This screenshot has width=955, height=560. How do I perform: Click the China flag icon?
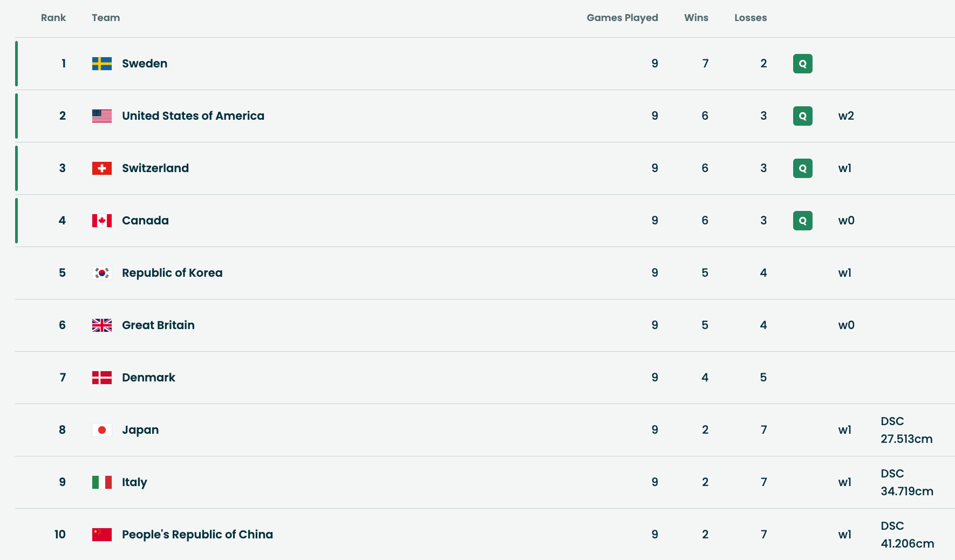pyautogui.click(x=102, y=535)
